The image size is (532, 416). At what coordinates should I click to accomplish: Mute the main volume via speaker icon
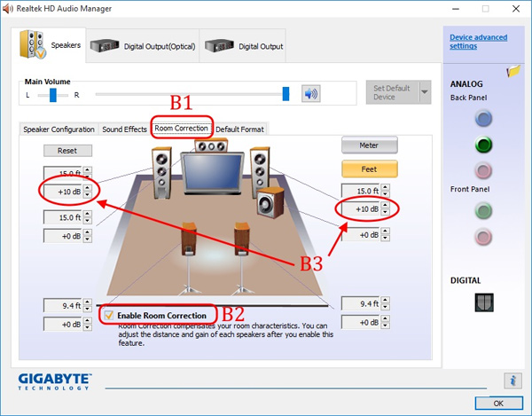(x=311, y=94)
